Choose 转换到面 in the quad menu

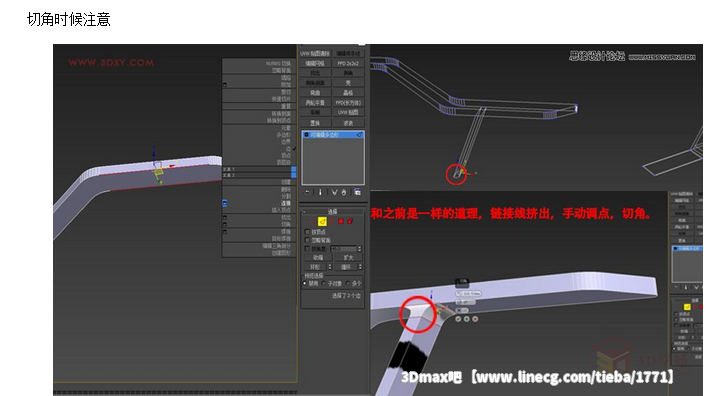(x=281, y=113)
